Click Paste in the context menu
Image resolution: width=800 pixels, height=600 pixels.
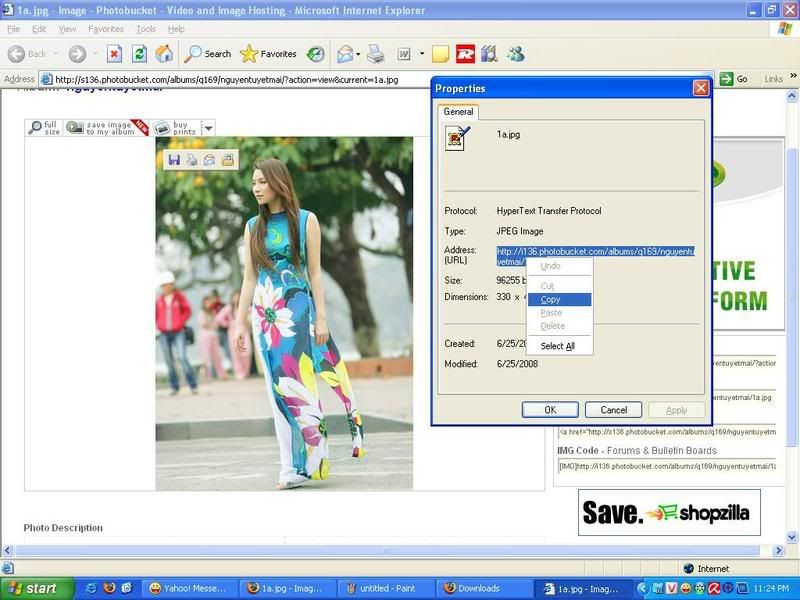(560, 313)
